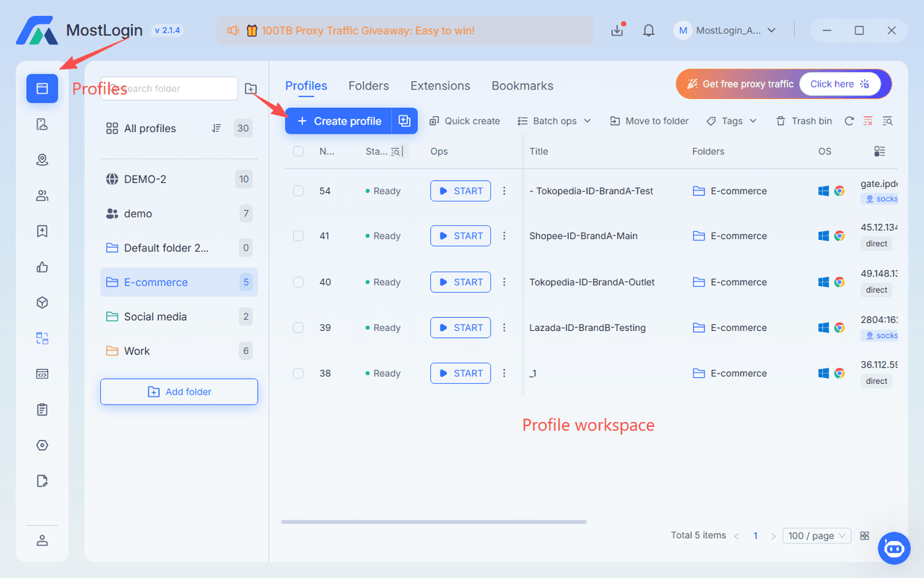
Task: Click the map pin proxy icon in sidebar
Action: (x=42, y=160)
